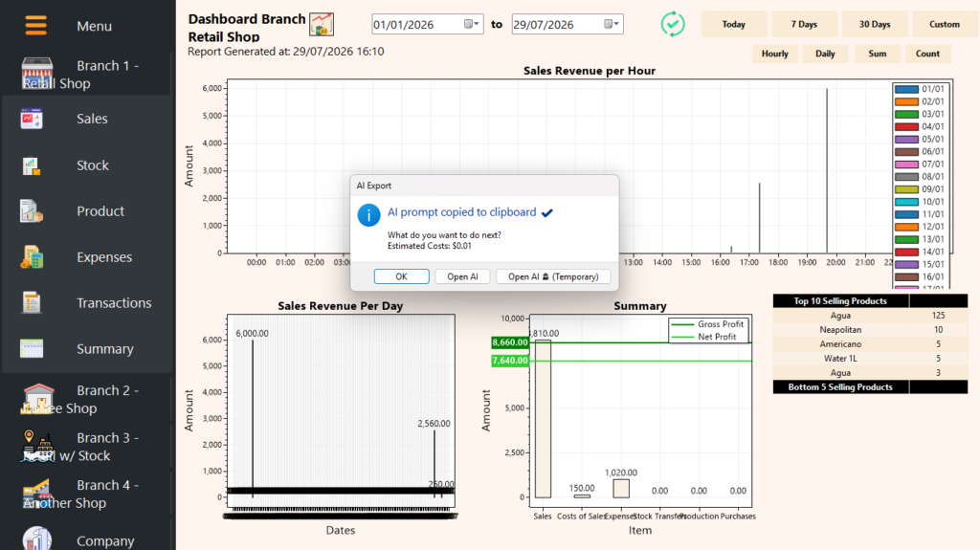Click the green refresh checkmark icon
This screenshot has width=980, height=550.
[673, 24]
